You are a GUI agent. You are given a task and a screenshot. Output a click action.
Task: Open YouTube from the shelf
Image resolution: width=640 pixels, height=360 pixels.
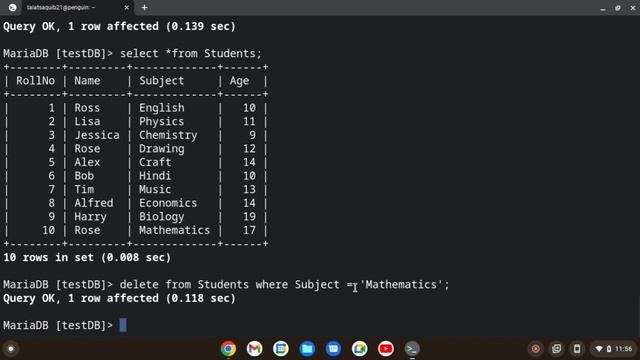(386, 349)
